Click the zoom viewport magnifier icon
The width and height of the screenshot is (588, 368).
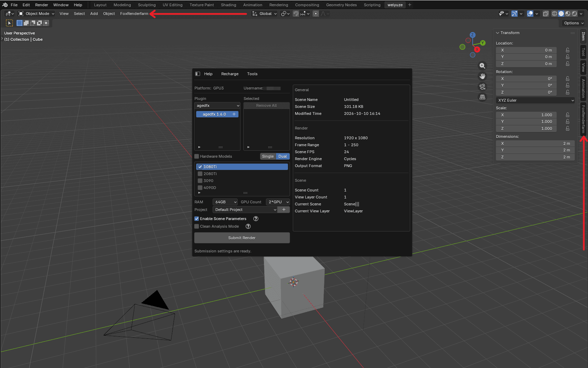click(482, 66)
